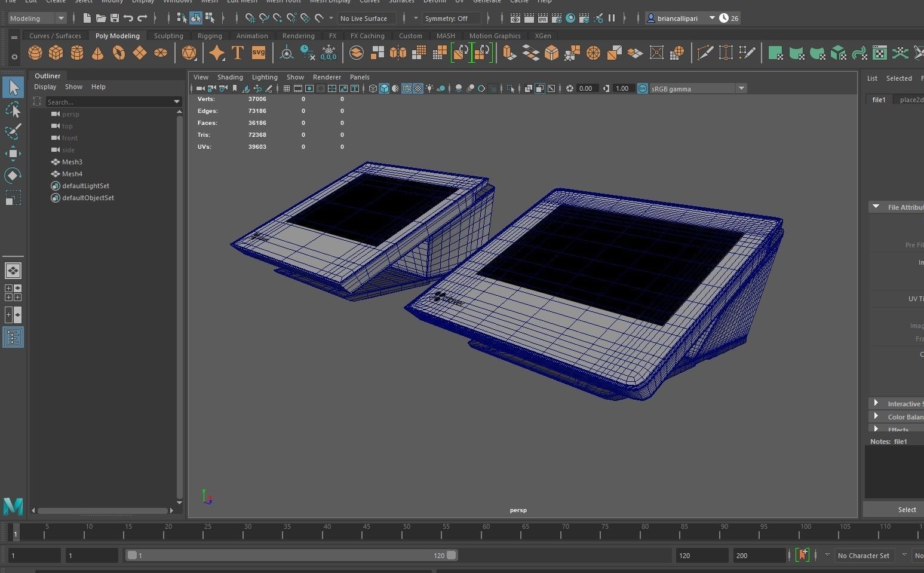Toggle smooth shade all cube icon

tap(384, 88)
